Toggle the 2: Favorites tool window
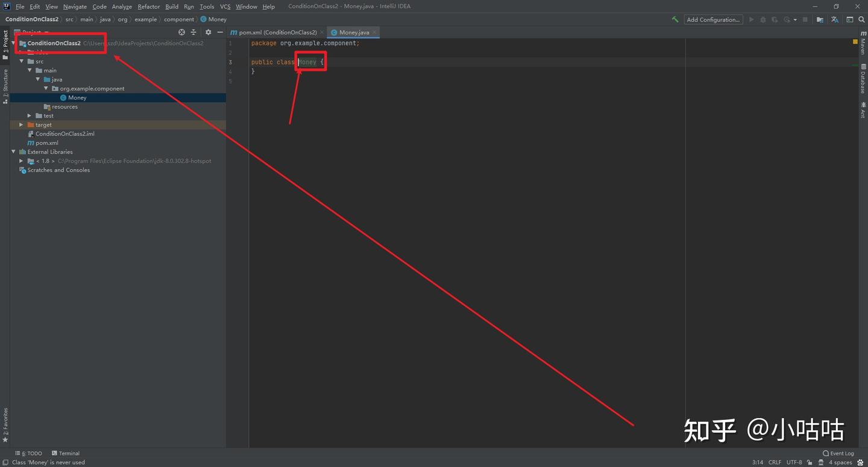 tap(5, 425)
